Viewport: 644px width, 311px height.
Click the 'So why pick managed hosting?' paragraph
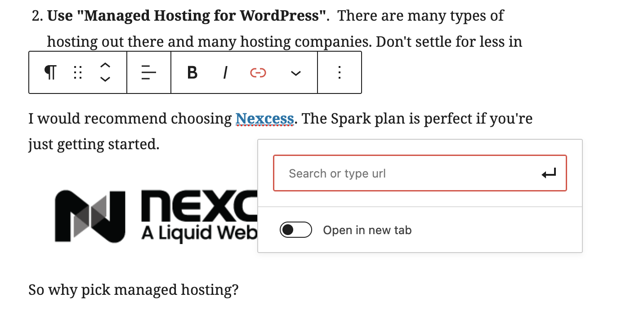134,290
